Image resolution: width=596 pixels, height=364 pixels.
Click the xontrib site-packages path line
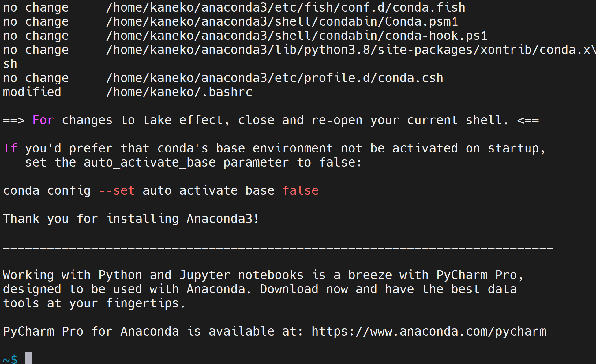point(350,50)
